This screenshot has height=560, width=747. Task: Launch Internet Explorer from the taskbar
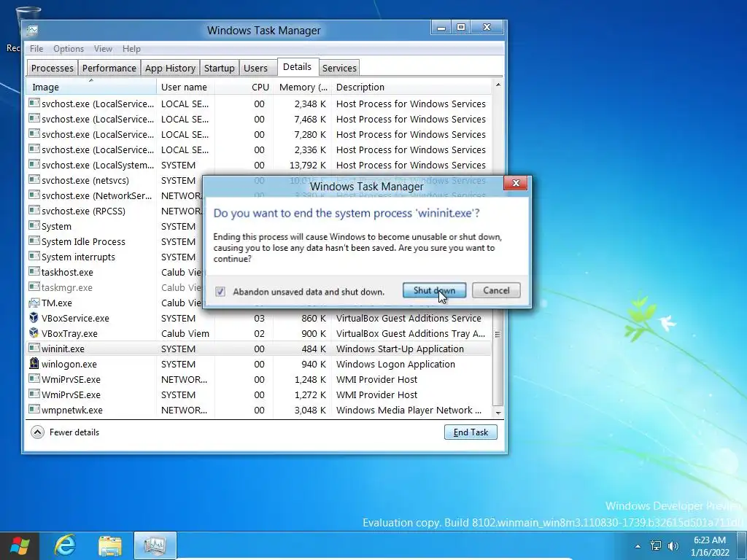tap(65, 545)
